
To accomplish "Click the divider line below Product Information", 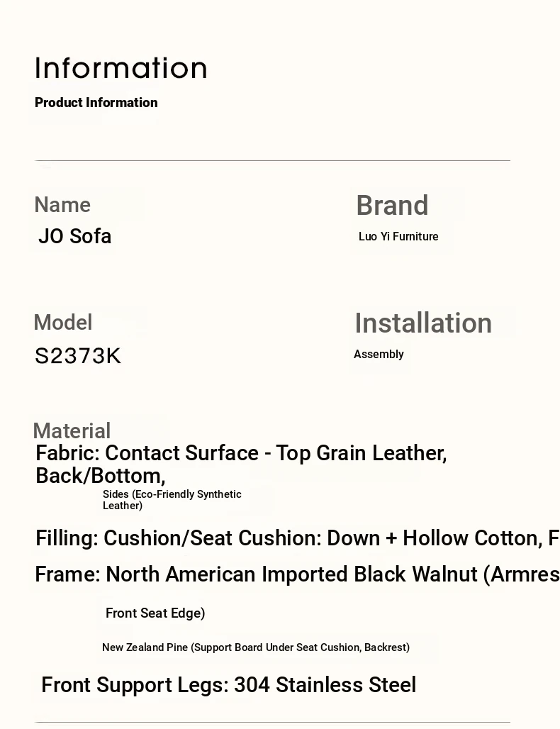I will [x=273, y=161].
